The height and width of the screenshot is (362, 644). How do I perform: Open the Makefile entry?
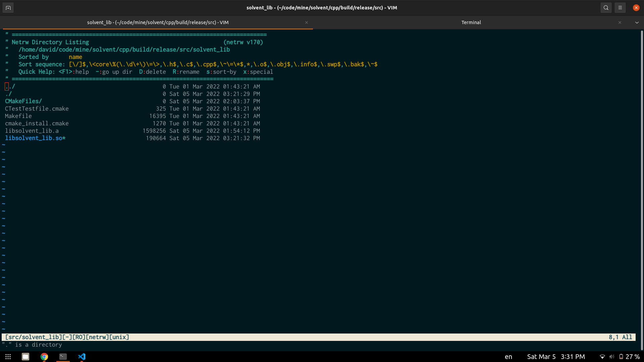click(18, 116)
